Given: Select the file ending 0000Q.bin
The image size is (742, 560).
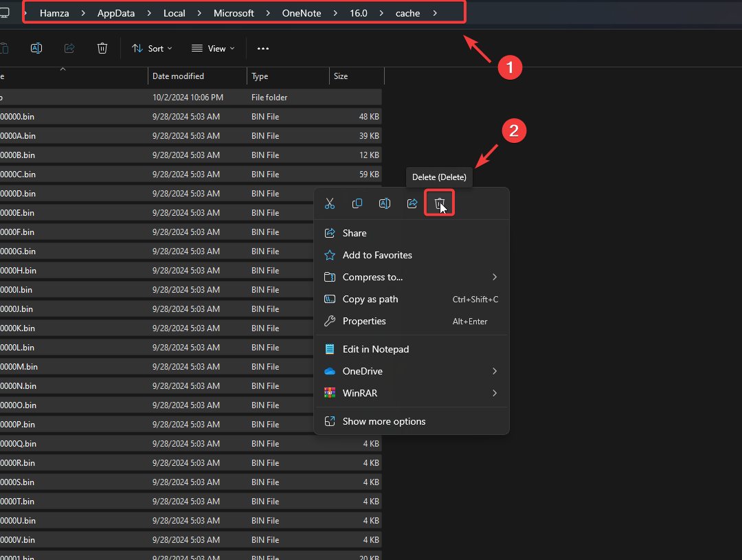Looking at the screenshot, I should [x=191, y=444].
